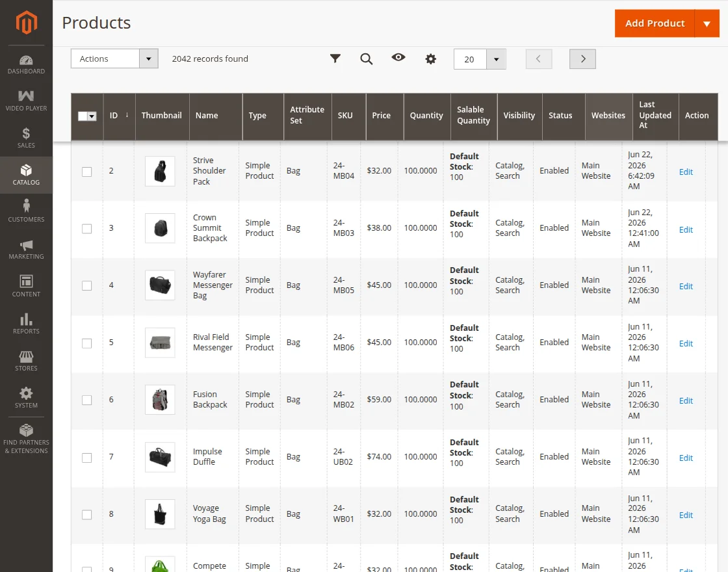Sort by the Price column header
Viewport: 728px width, 572px height.
[385, 116]
